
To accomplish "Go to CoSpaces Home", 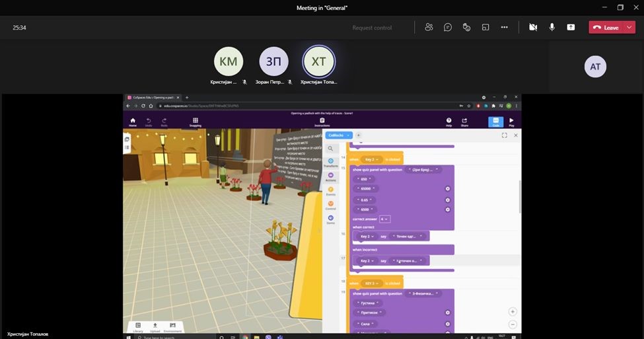I will (x=133, y=122).
